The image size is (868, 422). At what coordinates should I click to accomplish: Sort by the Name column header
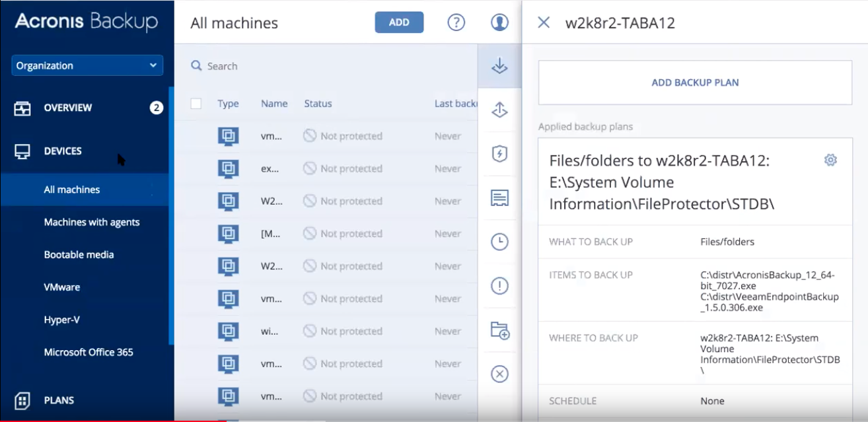point(274,104)
